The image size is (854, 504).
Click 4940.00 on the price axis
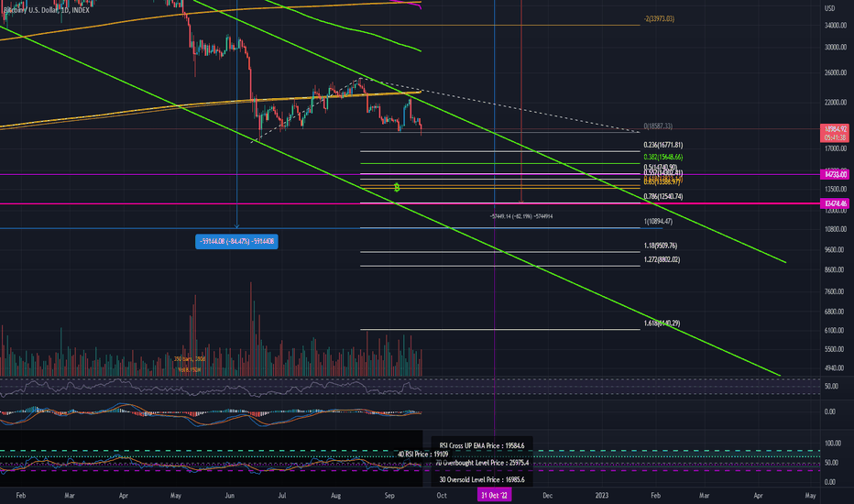836,368
